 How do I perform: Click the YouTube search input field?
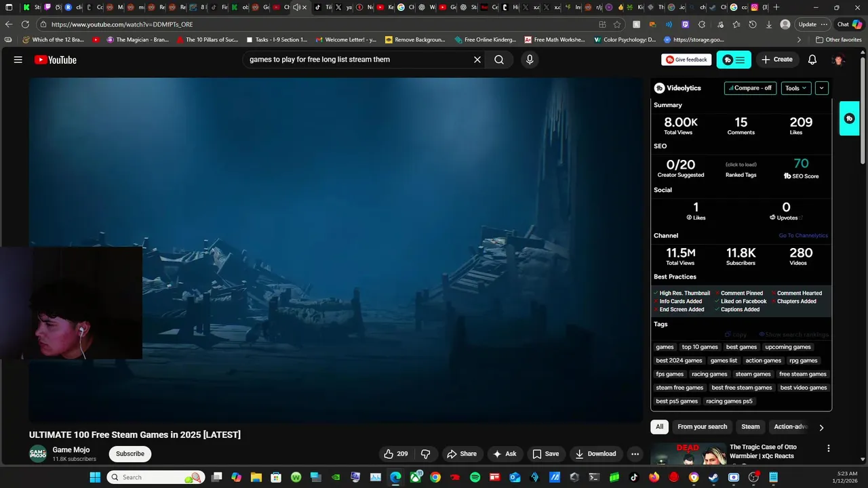359,60
